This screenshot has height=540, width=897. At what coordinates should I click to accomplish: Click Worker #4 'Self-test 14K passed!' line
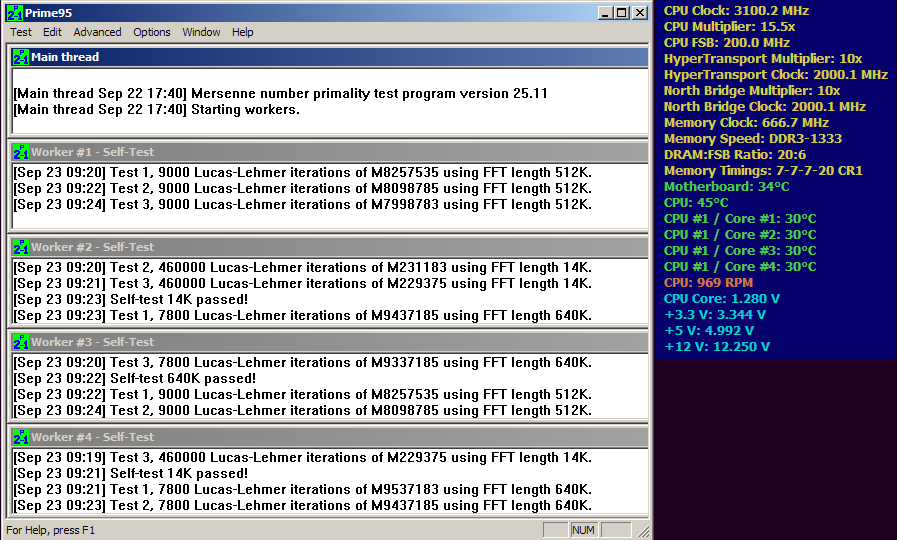(x=131, y=473)
